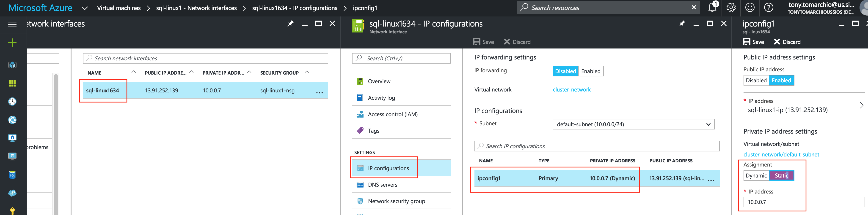Select the SQL databases sidebar icon
868x215 pixels.
[x=12, y=175]
